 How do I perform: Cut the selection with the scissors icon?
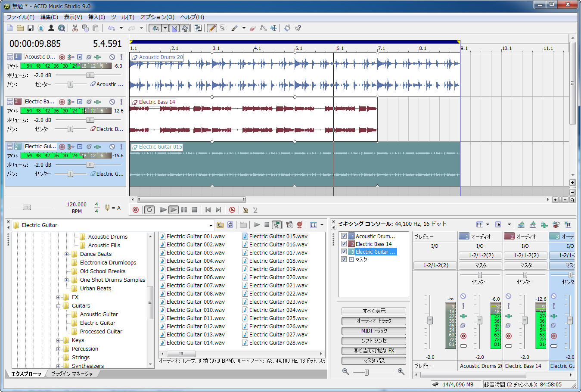(x=75, y=28)
